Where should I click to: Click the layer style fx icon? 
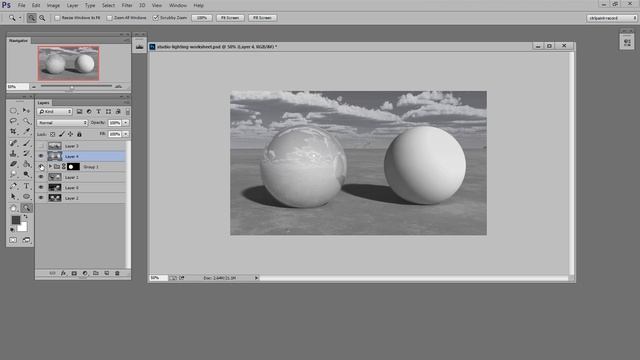pyautogui.click(x=63, y=273)
